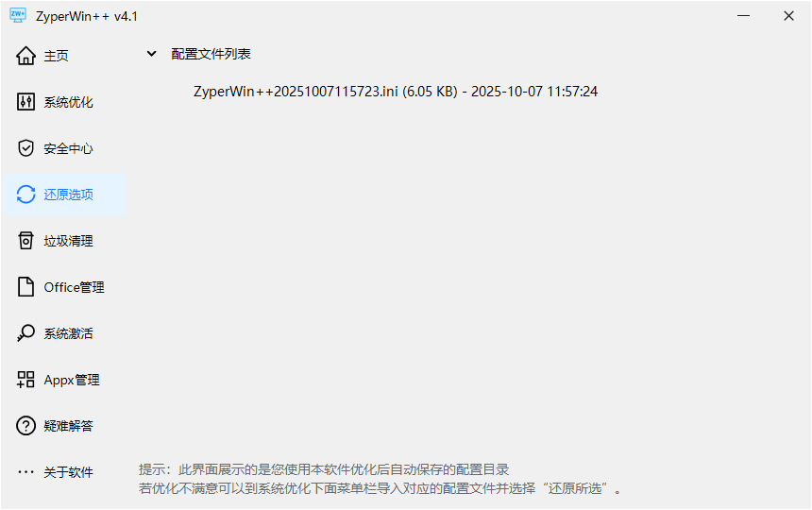Select the key icon for 系统激活
This screenshot has height=510, width=812.
click(25, 333)
